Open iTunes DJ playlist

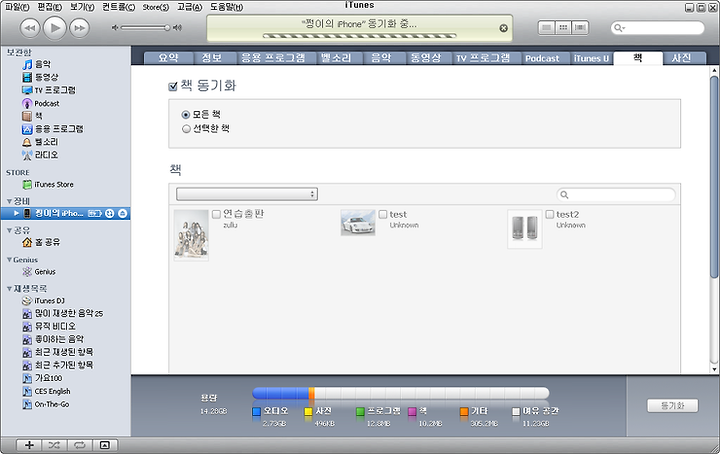click(x=44, y=301)
